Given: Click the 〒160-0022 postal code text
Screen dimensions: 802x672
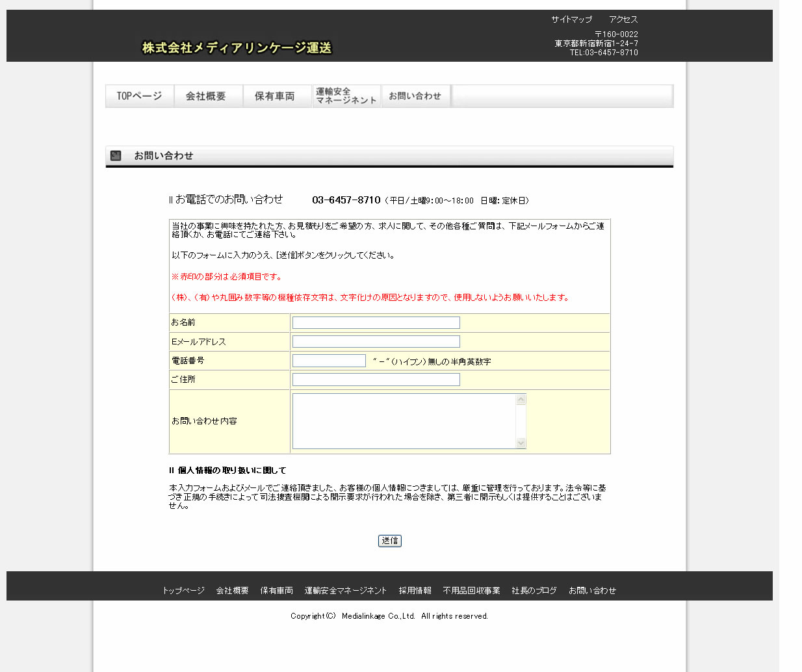Looking at the screenshot, I should click(x=616, y=34).
